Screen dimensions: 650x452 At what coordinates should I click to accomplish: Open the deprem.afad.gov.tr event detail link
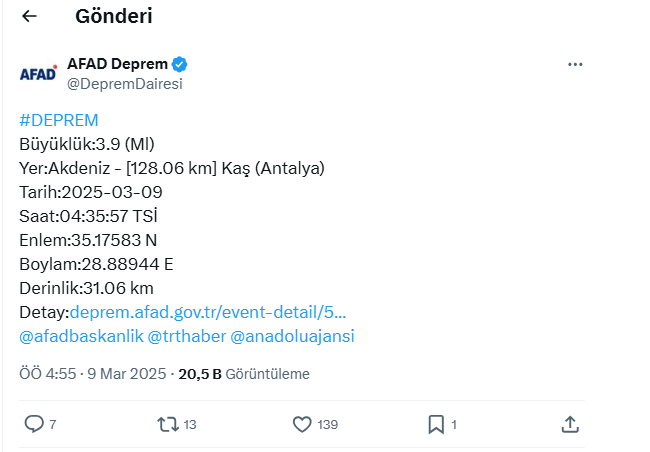208,312
